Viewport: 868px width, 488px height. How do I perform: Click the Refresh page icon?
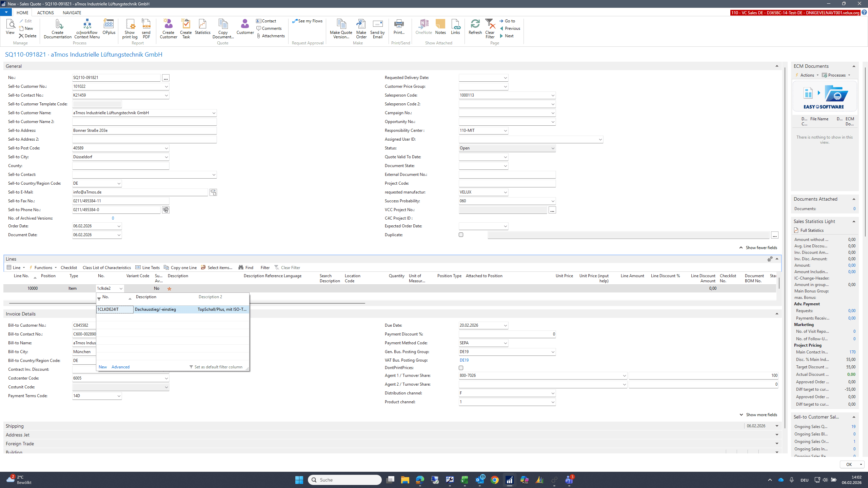pyautogui.click(x=475, y=27)
